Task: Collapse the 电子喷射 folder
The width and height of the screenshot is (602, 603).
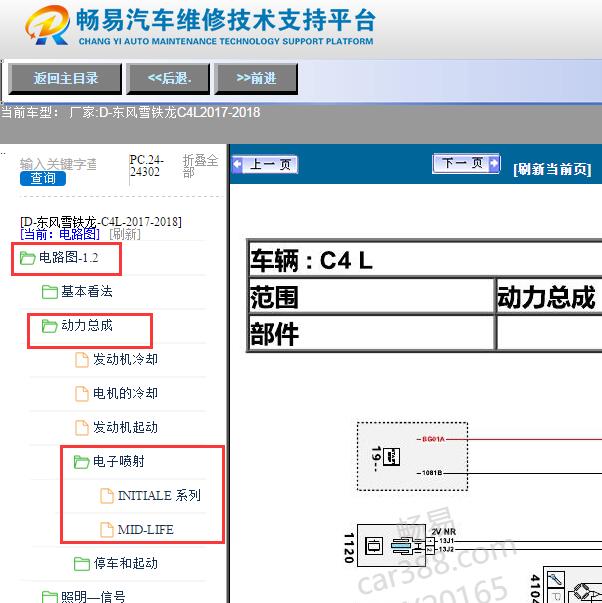Action: (x=119, y=461)
